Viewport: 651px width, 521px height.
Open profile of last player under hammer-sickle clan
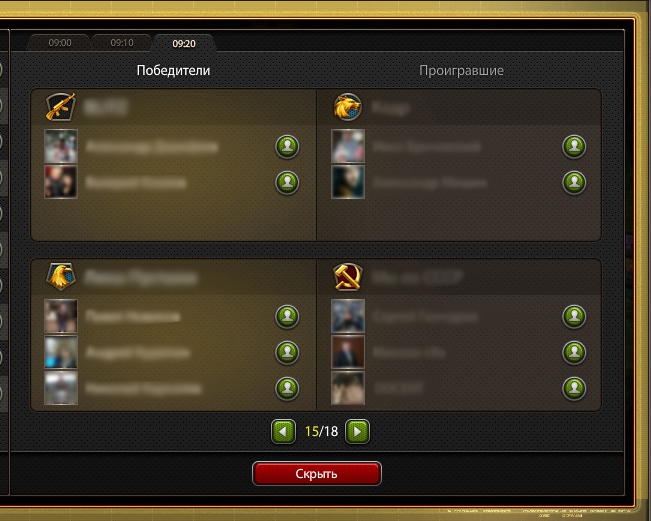574,388
